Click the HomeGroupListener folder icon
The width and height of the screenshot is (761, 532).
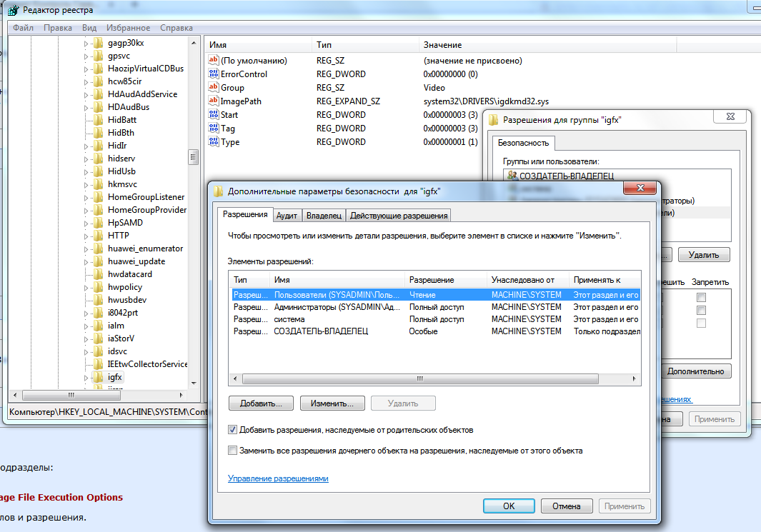tap(98, 197)
